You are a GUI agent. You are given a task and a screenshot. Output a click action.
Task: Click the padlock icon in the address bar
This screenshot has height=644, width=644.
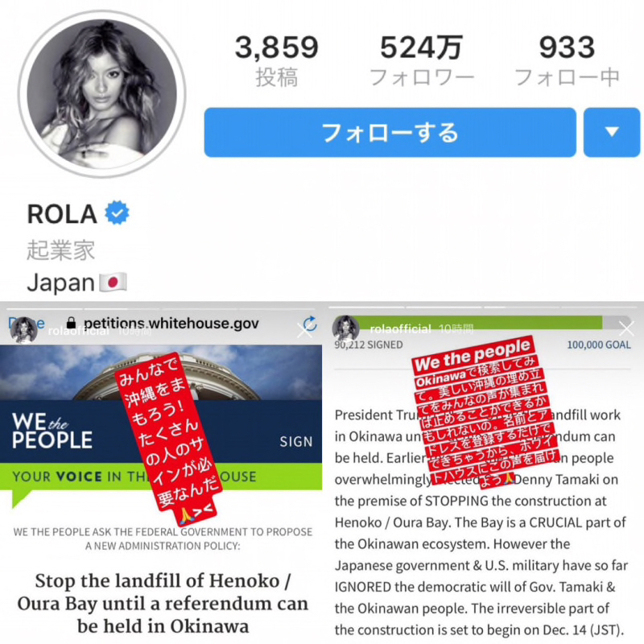tap(71, 323)
